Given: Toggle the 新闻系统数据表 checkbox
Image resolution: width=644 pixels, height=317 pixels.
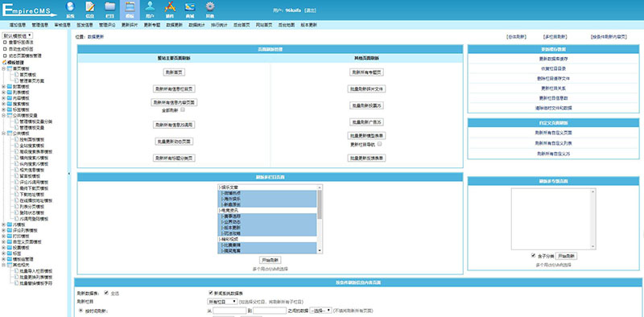Looking at the screenshot, I should (x=211, y=293).
